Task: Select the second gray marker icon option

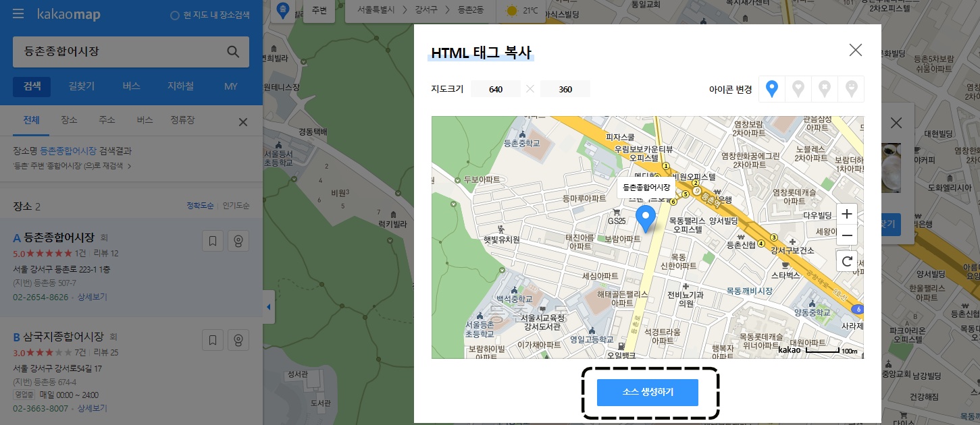Action: tap(798, 89)
